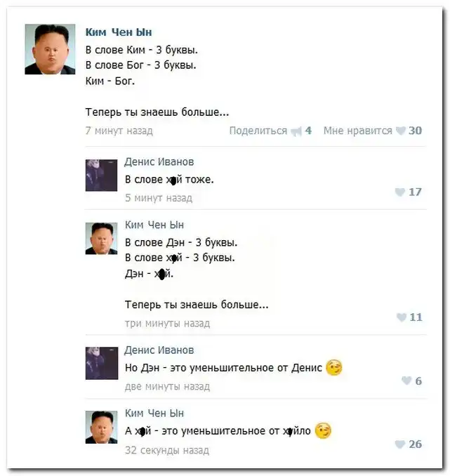The width and height of the screenshot is (450, 476).
Task: Click the heart icon with 30 likes
Action: (400, 131)
